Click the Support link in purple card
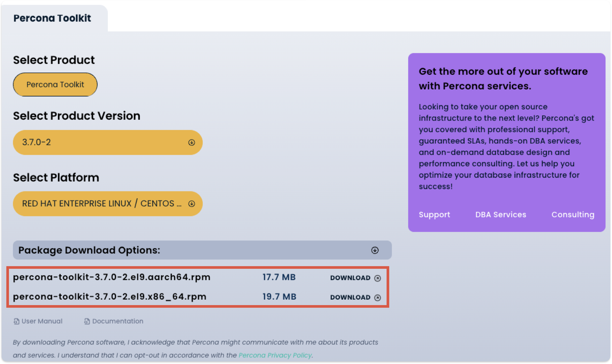Screen dimensions: 612x364 coord(434,215)
